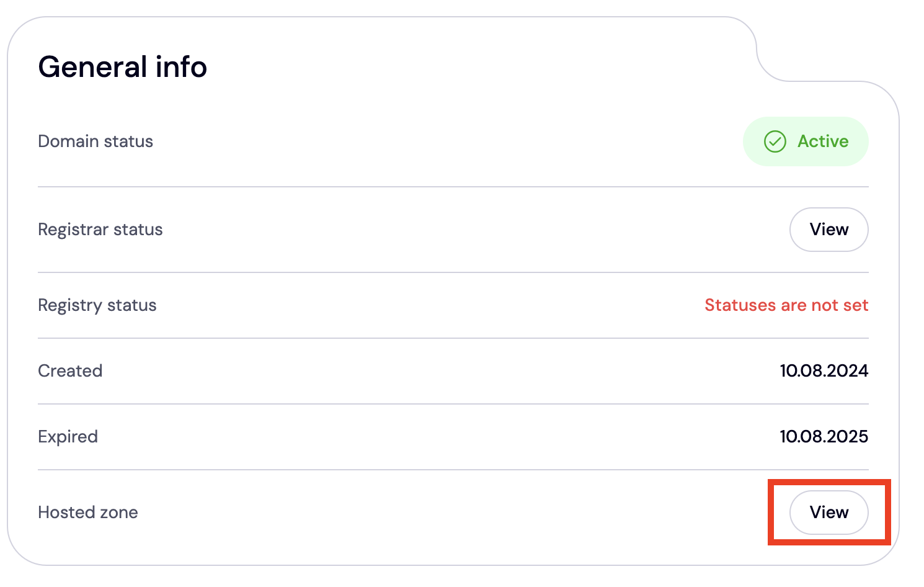Image resolution: width=924 pixels, height=587 pixels.
Task: Click the Registry status label
Action: point(97,305)
